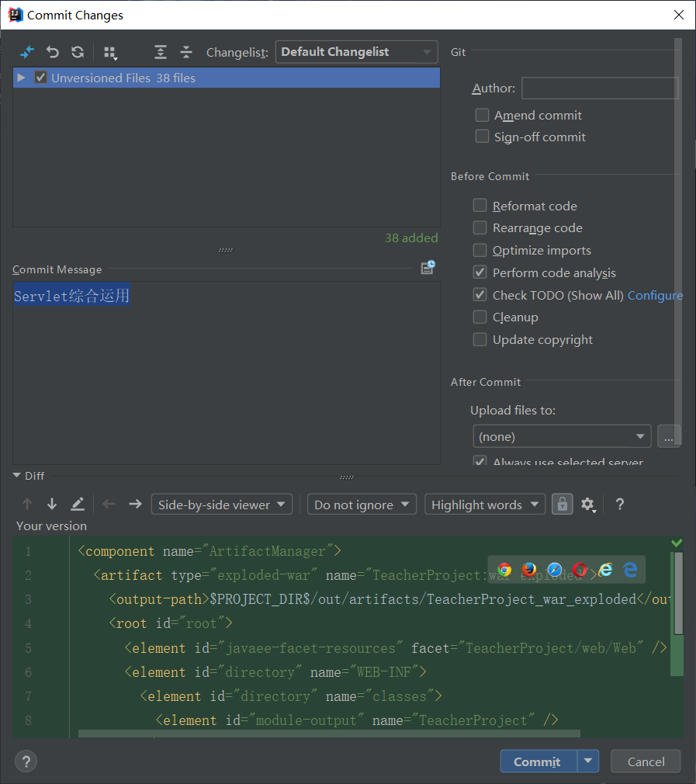Click diff line 8 module-output element

pyautogui.click(x=357, y=720)
